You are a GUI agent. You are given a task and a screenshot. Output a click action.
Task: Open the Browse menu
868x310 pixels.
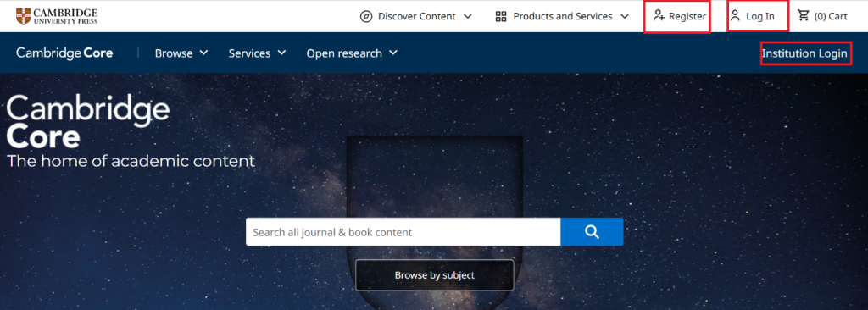click(x=181, y=53)
